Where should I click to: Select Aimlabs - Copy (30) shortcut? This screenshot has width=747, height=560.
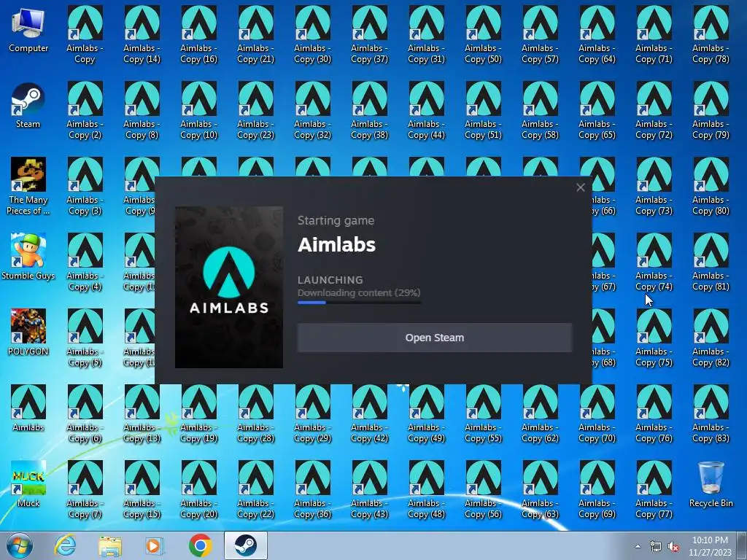click(x=312, y=35)
